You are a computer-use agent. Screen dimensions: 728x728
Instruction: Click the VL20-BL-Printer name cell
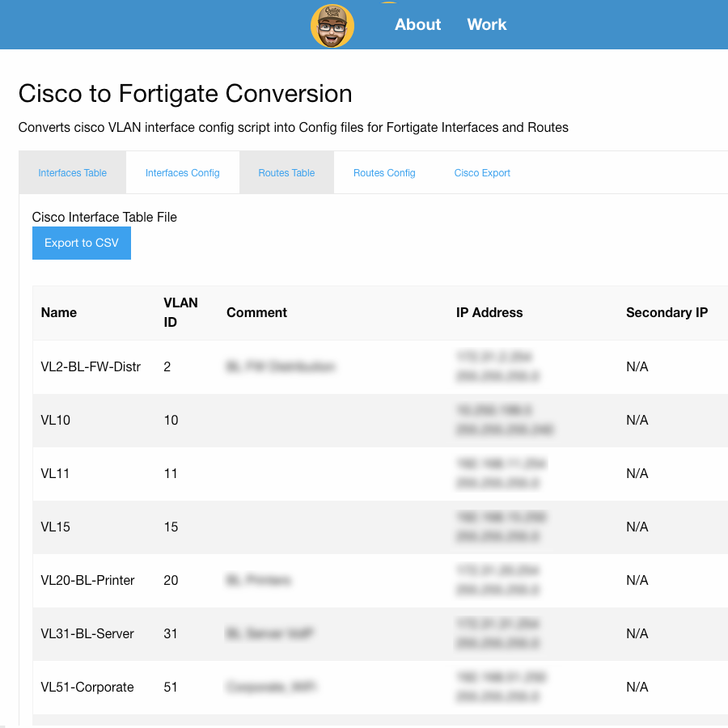click(87, 580)
